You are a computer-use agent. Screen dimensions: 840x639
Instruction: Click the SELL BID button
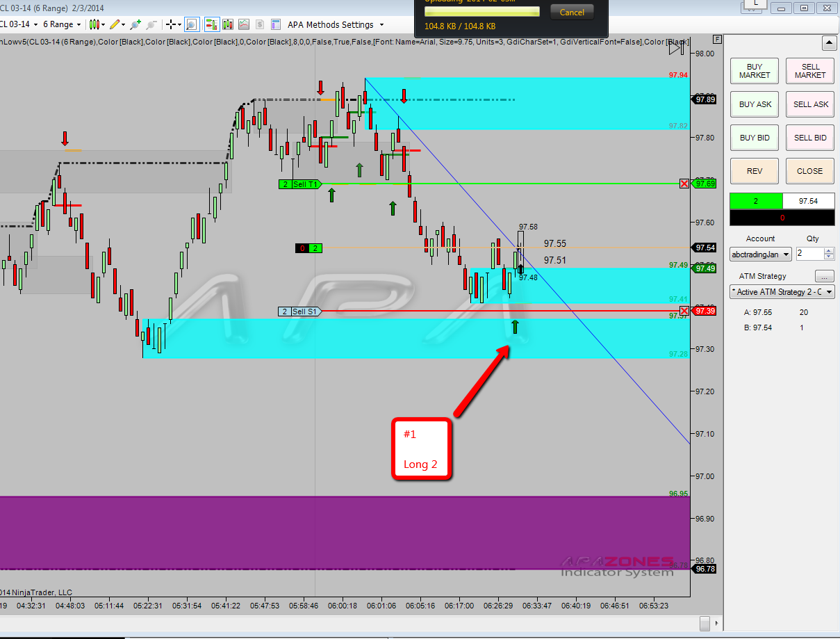pos(810,138)
